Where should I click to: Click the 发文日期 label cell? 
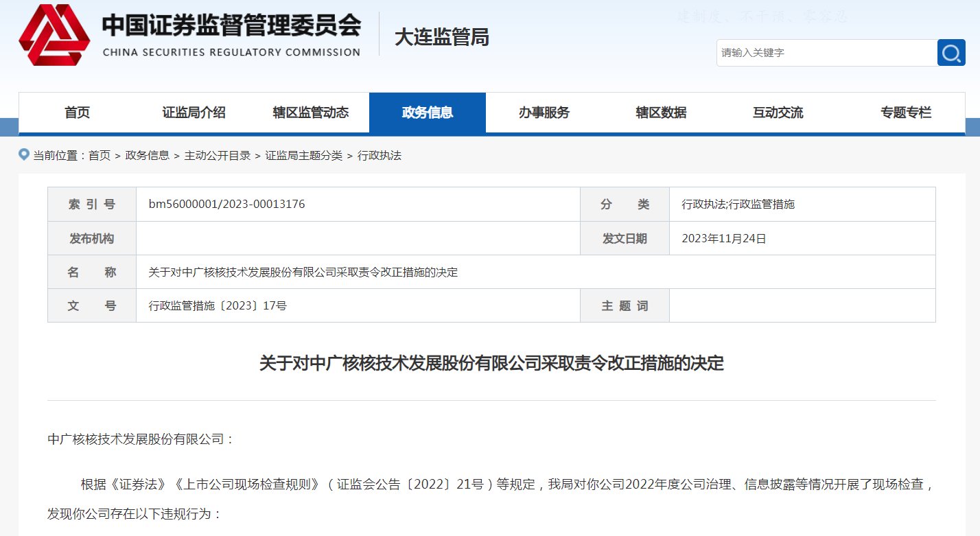point(625,238)
